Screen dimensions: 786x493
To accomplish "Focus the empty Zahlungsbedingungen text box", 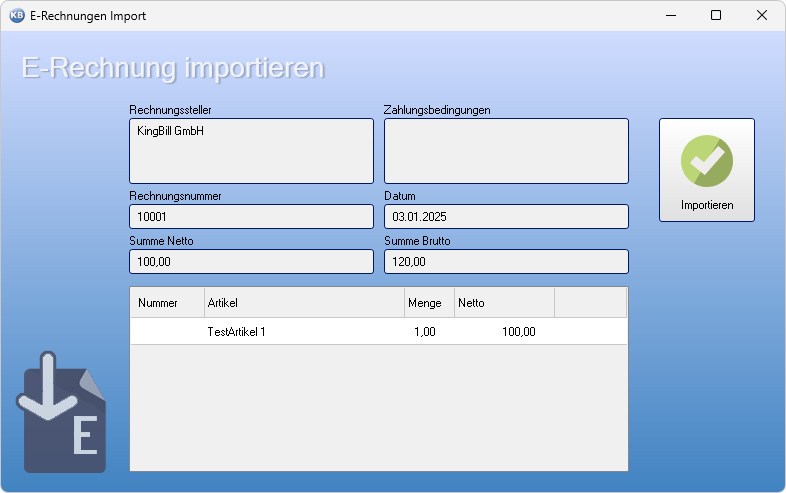I will pyautogui.click(x=506, y=151).
